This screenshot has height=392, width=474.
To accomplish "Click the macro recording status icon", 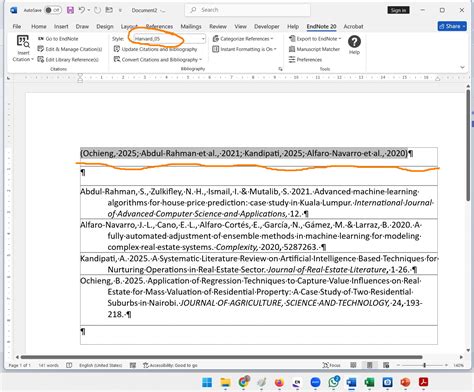I will pyautogui.click(x=133, y=365).
